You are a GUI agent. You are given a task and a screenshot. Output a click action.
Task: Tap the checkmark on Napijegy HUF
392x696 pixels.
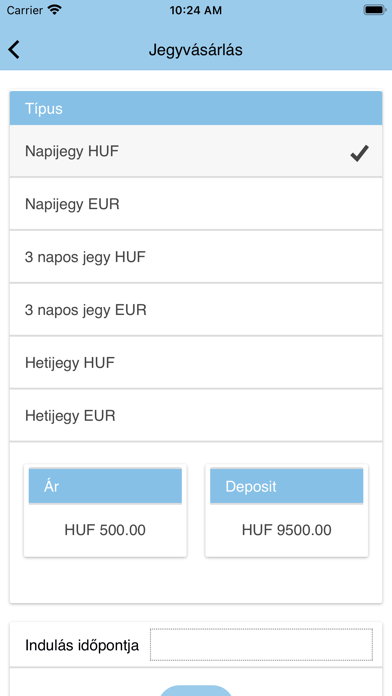(x=359, y=154)
